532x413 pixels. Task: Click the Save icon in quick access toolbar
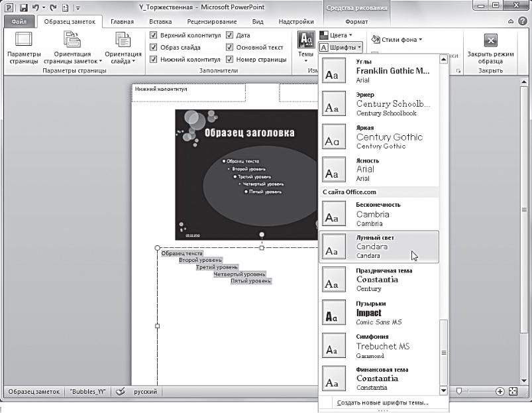tap(23, 7)
